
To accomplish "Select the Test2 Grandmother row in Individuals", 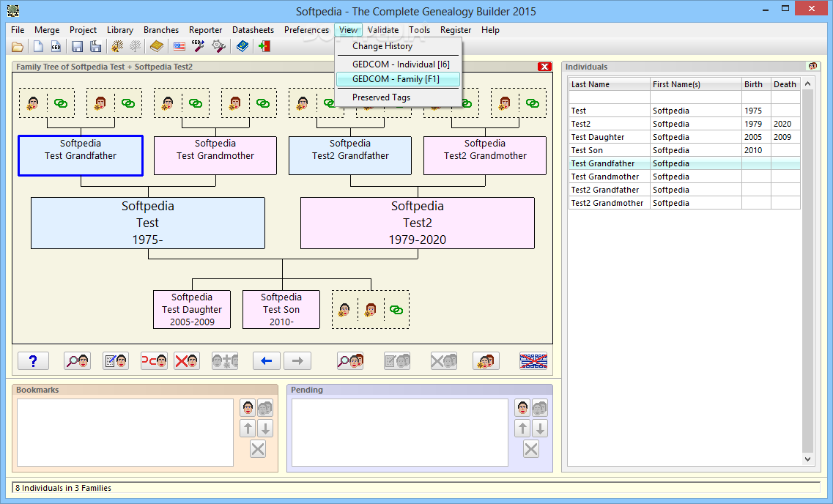I will pos(684,203).
